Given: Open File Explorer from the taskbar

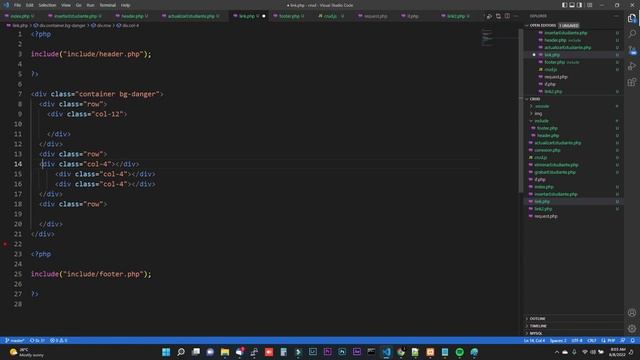Looking at the screenshot, I should coord(225,352).
